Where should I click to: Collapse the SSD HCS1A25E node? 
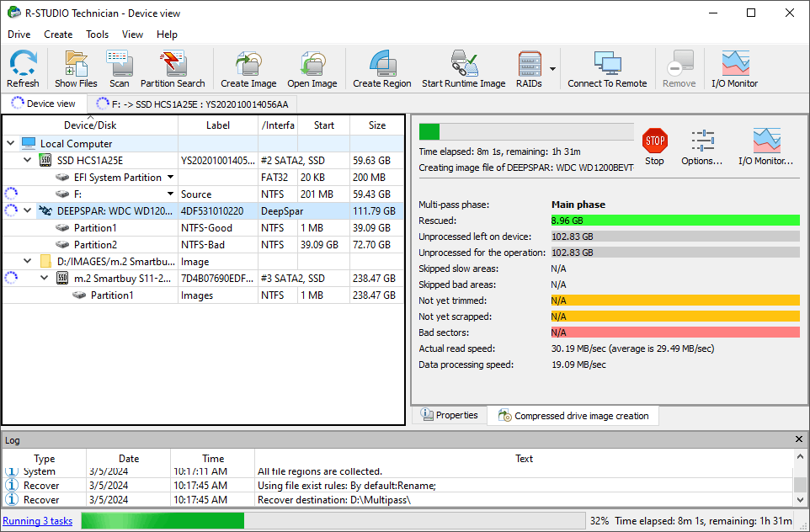28,160
